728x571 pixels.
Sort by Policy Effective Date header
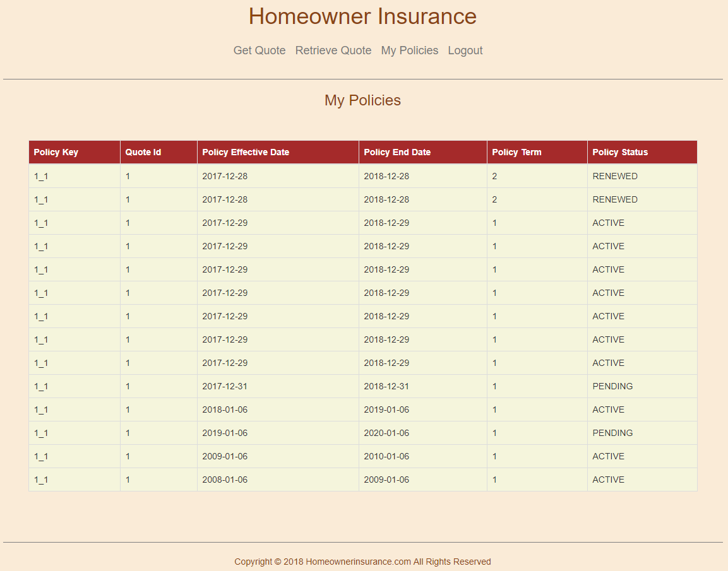click(246, 152)
